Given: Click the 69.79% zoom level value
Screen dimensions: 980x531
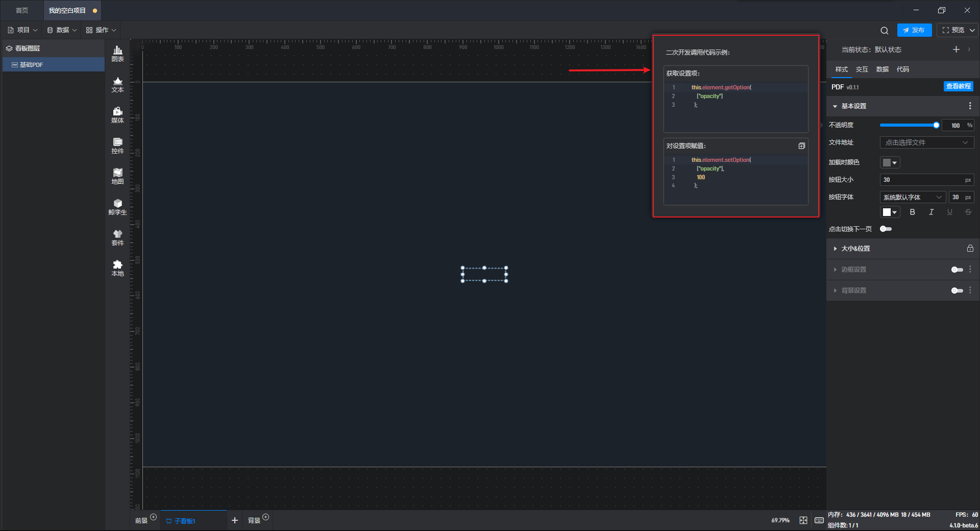Looking at the screenshot, I should tap(780, 520).
